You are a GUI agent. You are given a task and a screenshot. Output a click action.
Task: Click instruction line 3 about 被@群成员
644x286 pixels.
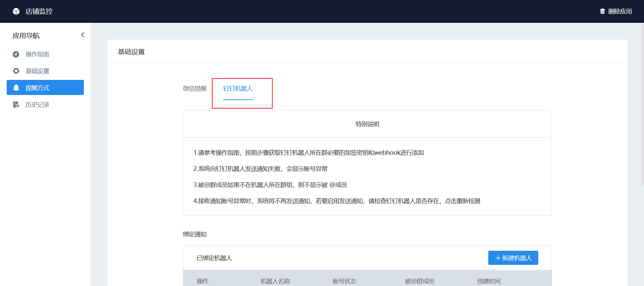point(270,185)
